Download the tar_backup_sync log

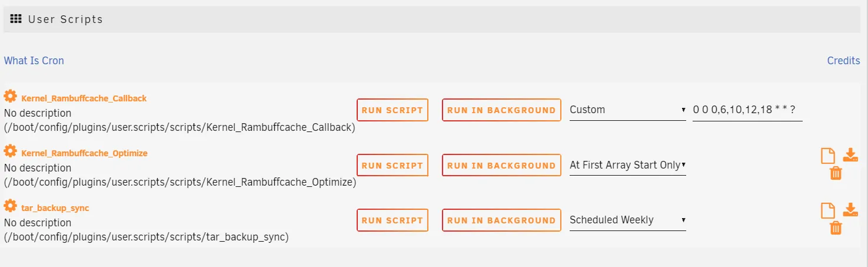point(850,210)
